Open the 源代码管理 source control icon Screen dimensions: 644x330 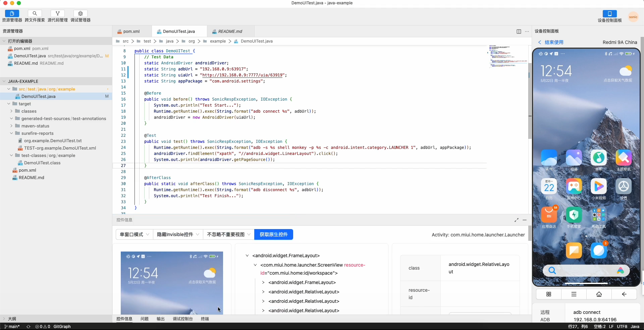coord(58,13)
